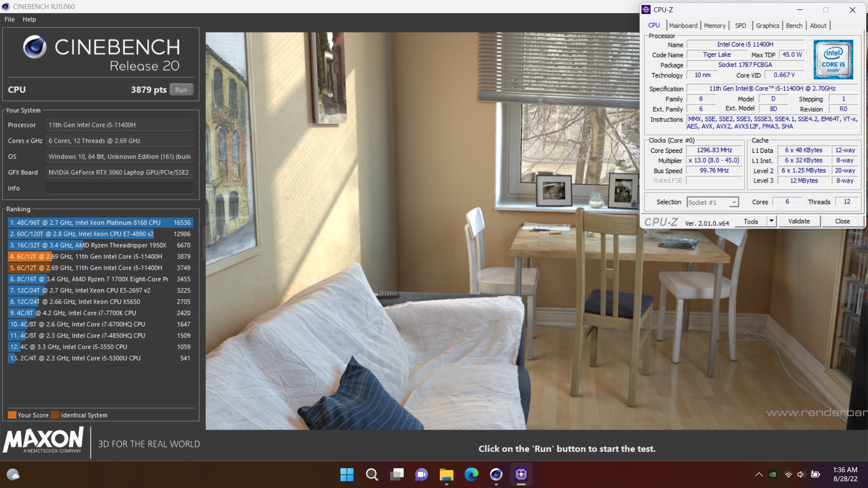Image resolution: width=868 pixels, height=488 pixels.
Task: Open the clock and date panel
Action: tap(845, 474)
